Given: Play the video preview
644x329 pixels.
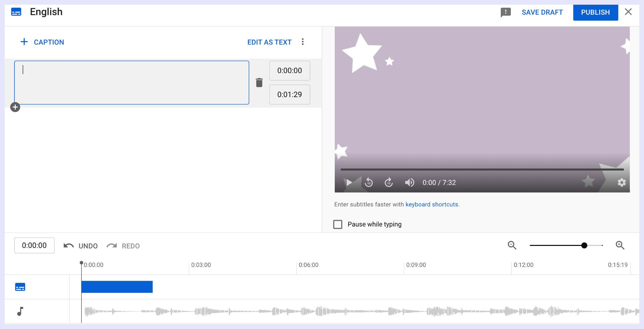Looking at the screenshot, I should point(349,183).
